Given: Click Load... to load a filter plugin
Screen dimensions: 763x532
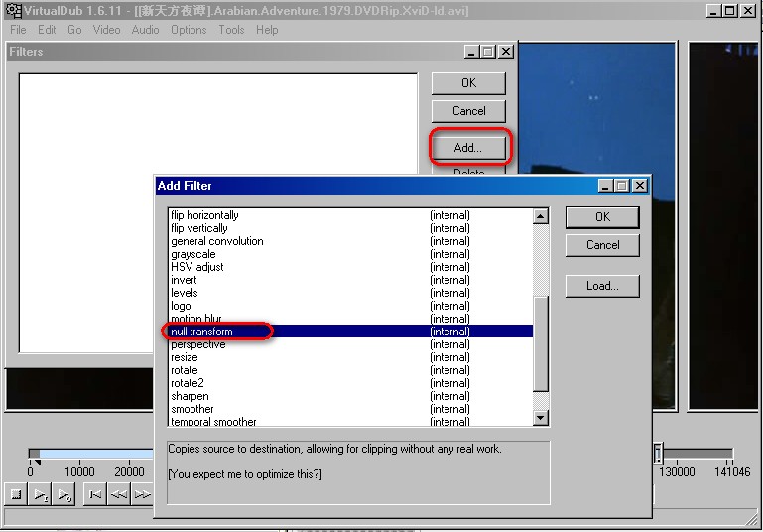Looking at the screenshot, I should pos(602,286).
